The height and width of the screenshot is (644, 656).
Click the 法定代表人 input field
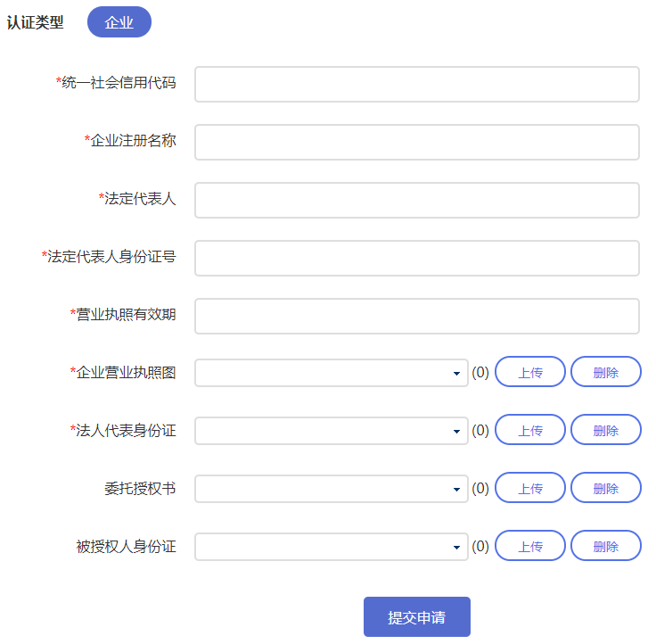(x=416, y=200)
